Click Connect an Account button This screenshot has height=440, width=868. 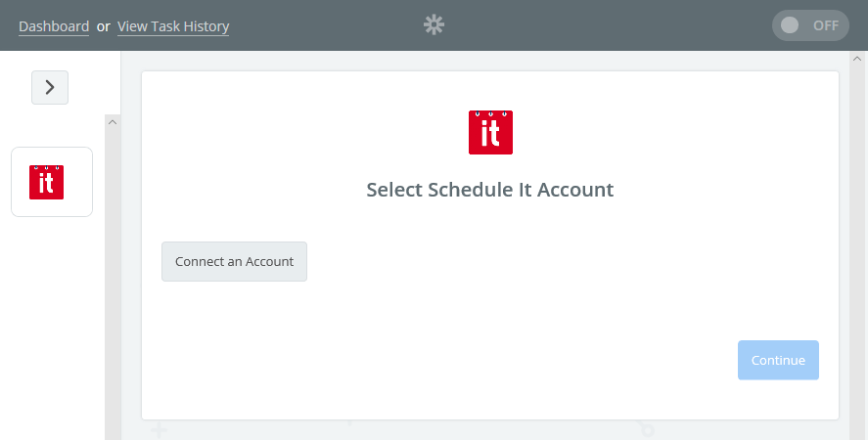234,261
